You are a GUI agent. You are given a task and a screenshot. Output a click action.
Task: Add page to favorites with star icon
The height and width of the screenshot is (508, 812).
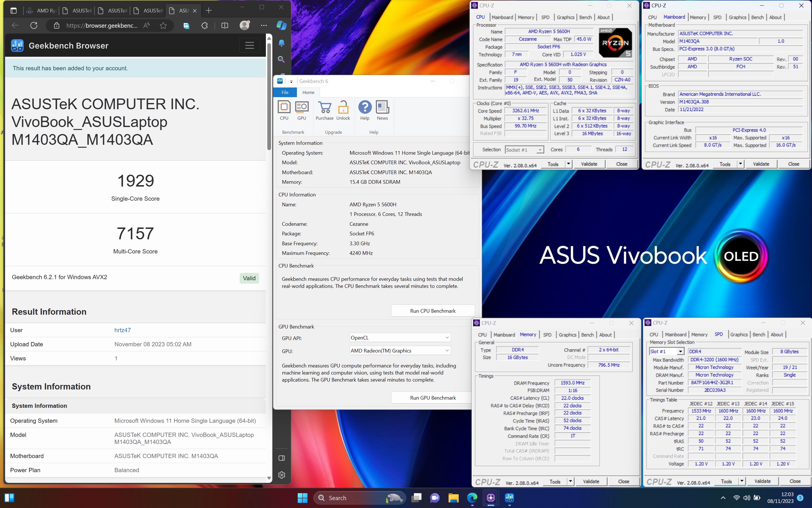(163, 25)
